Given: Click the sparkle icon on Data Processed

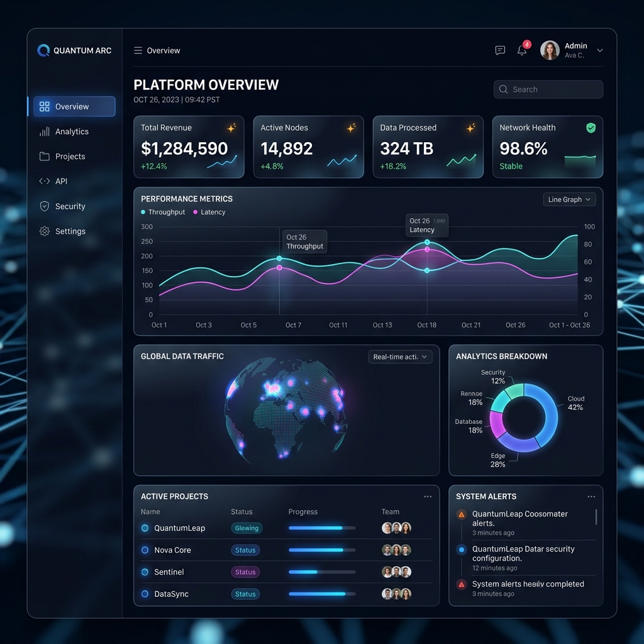Looking at the screenshot, I should tap(470, 128).
